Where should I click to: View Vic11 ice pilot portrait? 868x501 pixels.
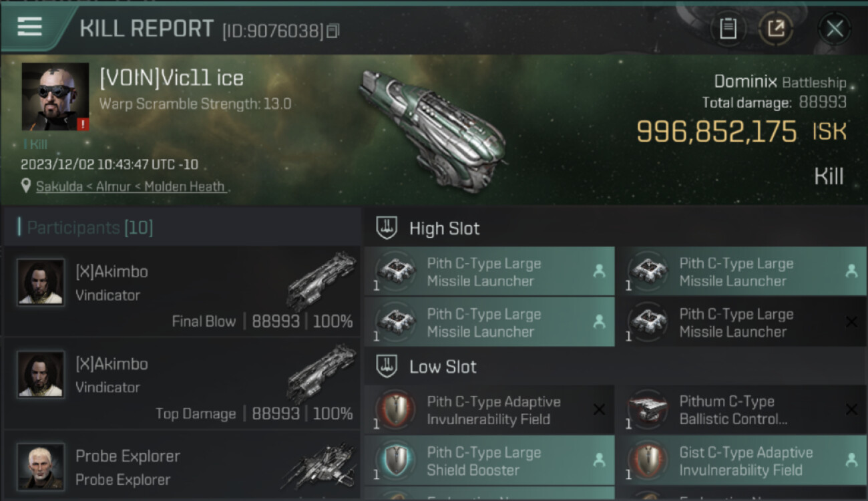tap(55, 97)
